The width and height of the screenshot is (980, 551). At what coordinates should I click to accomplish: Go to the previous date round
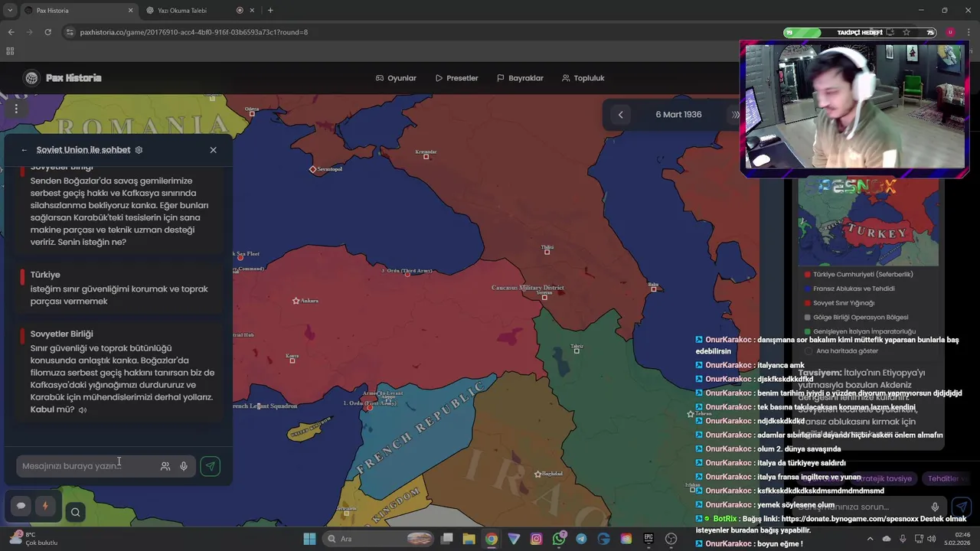[x=621, y=115]
